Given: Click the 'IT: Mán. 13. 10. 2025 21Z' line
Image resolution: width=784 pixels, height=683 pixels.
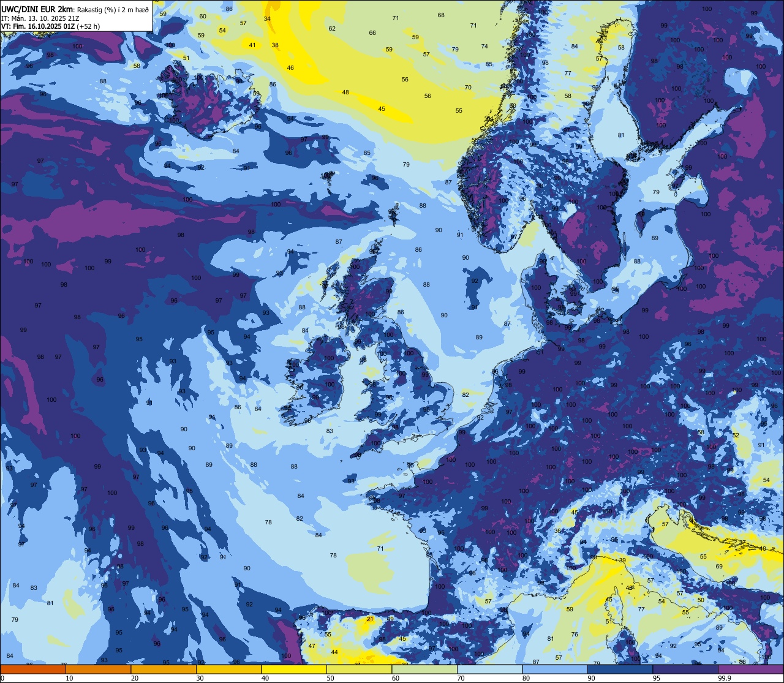Looking at the screenshot, I should 40,18.
